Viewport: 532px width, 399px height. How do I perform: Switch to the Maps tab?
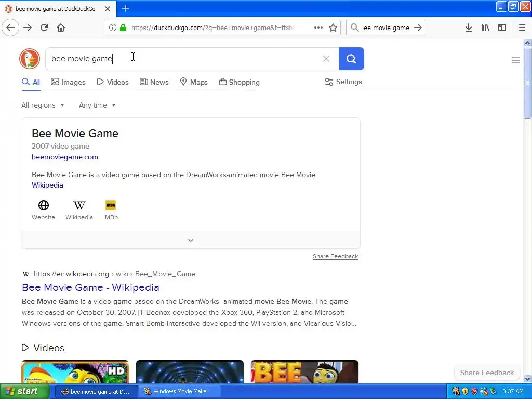[194, 82]
